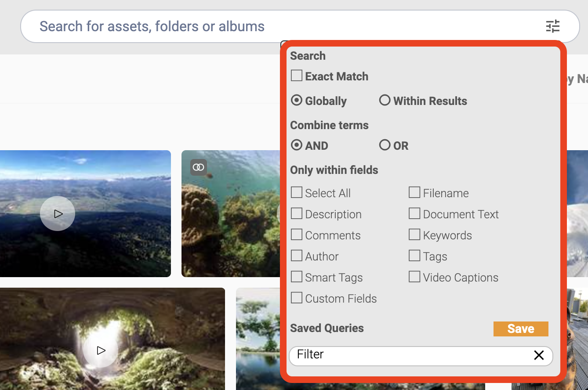Click the assets search bar

coord(281,26)
